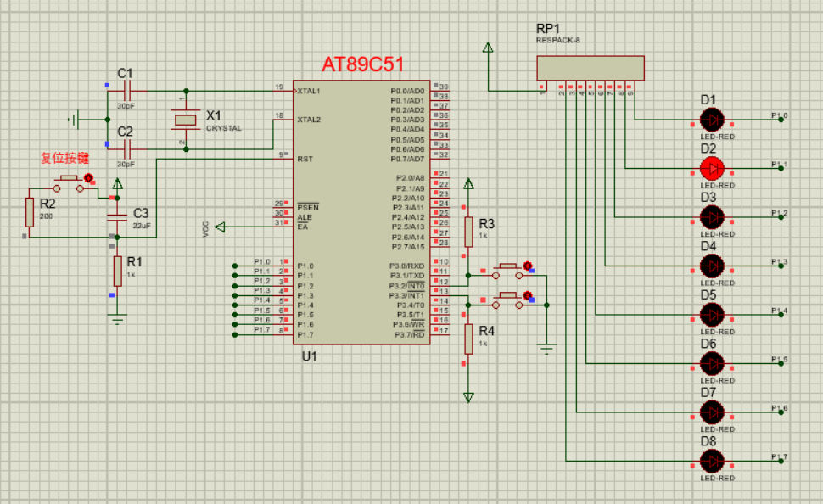Click the C1 capacitor symbol
This screenshot has width=823, height=504.
tap(127, 91)
